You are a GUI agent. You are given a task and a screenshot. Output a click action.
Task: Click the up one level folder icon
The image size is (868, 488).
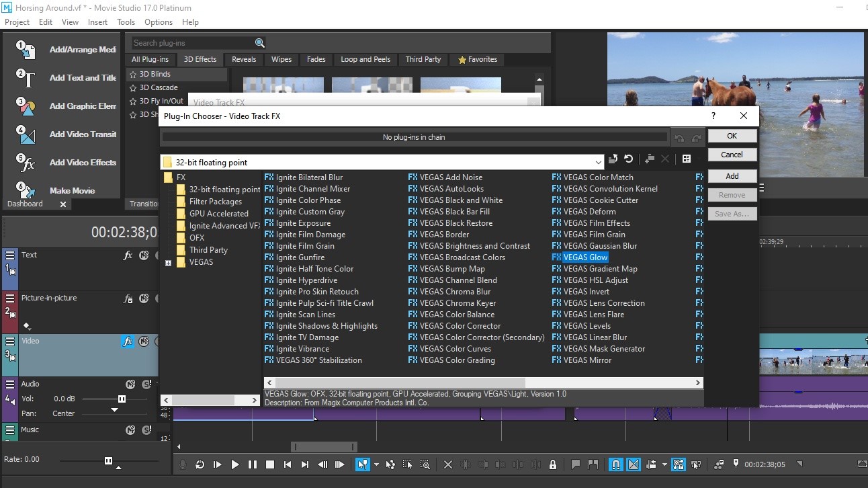(x=613, y=159)
